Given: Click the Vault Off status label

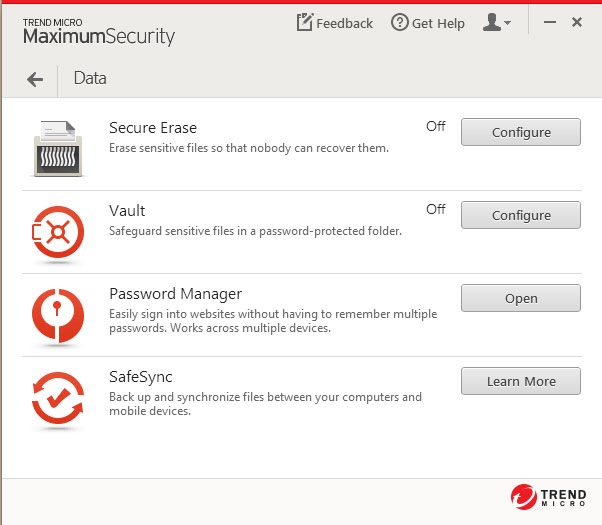Looking at the screenshot, I should pyautogui.click(x=436, y=209).
